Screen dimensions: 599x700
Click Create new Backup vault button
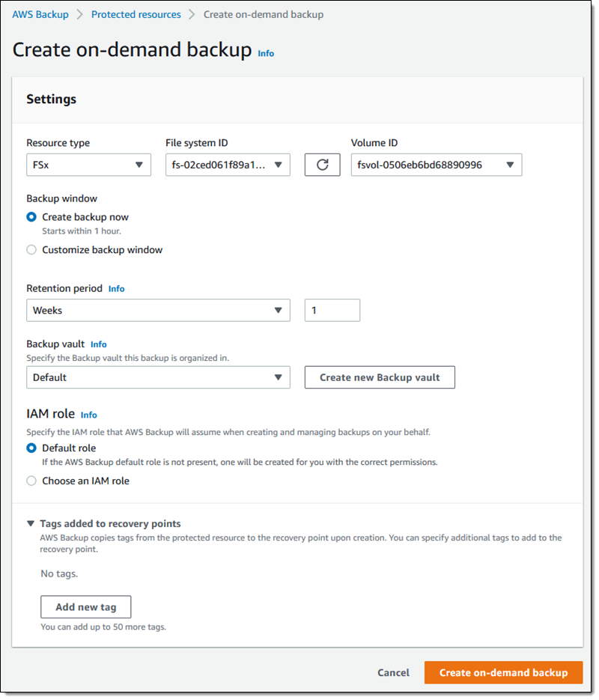(380, 377)
